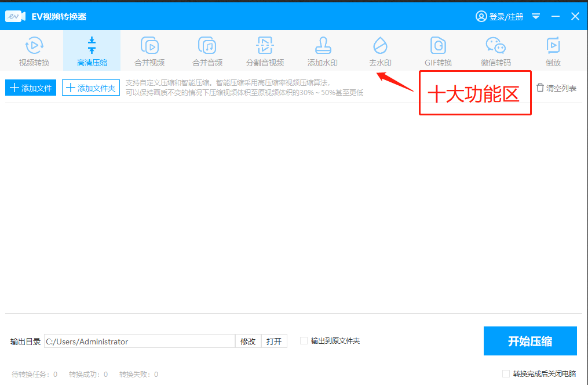Open the 合并视频 (merge video) function
This screenshot has width=588, height=385.
click(149, 50)
